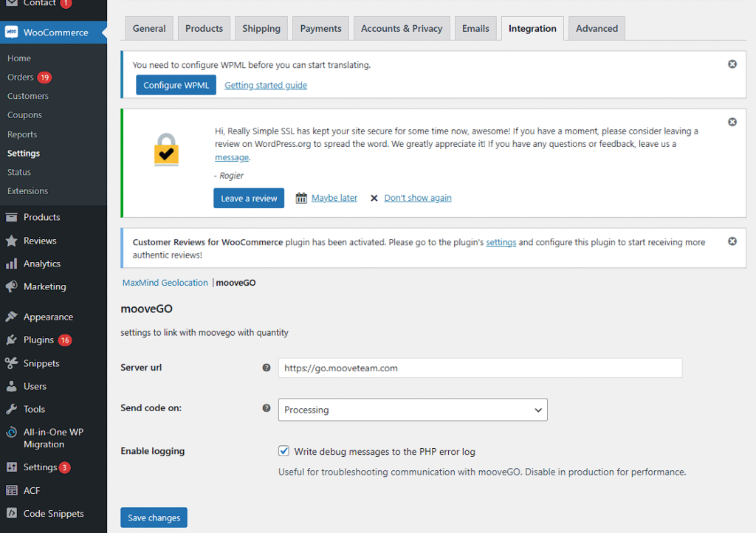Switch to the Products settings tab
756x533 pixels.
[x=204, y=29]
